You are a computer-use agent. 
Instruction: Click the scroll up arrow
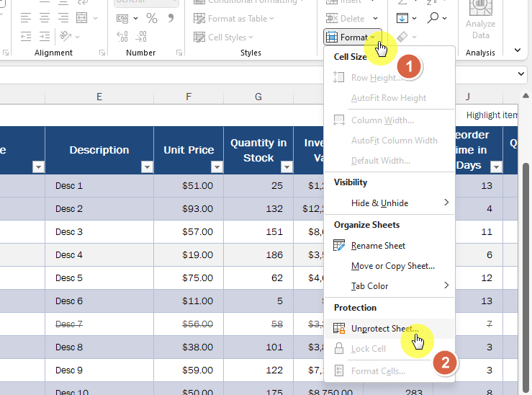tap(526, 96)
